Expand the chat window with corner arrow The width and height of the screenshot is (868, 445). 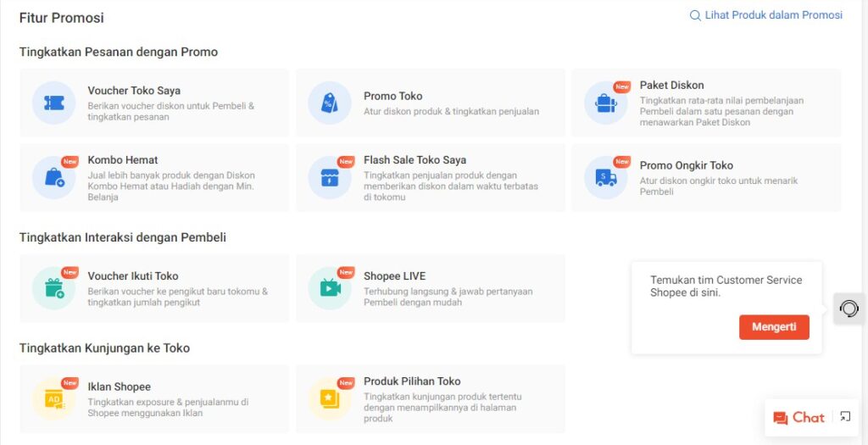tap(845, 416)
